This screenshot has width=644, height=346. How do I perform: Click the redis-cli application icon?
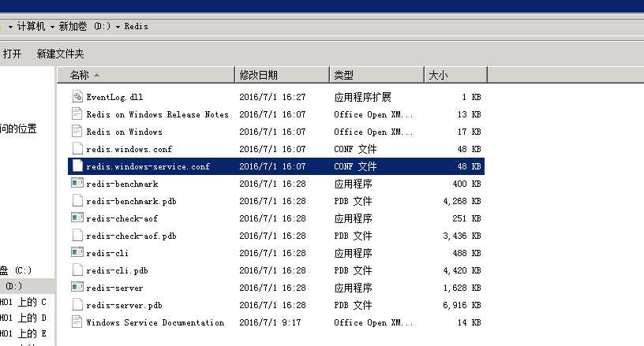pyautogui.click(x=77, y=252)
